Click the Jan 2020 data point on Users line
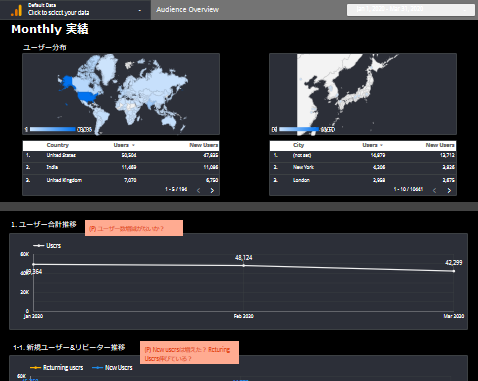 click(x=33, y=264)
